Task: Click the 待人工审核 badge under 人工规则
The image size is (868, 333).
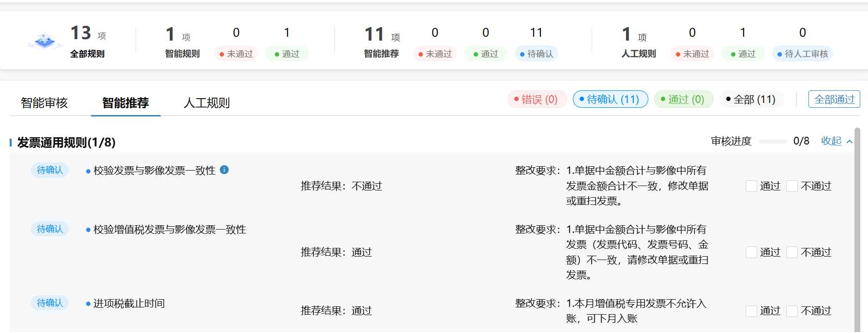Action: 802,54
